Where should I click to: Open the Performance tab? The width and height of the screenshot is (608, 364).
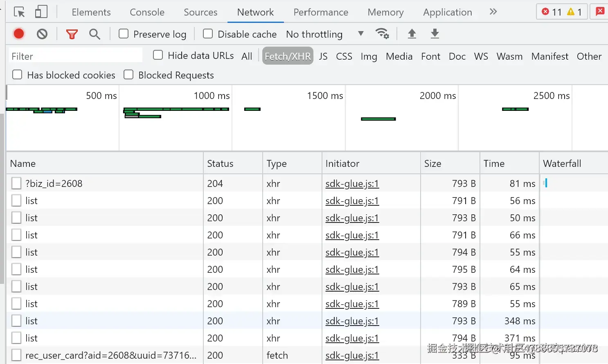[x=321, y=12]
